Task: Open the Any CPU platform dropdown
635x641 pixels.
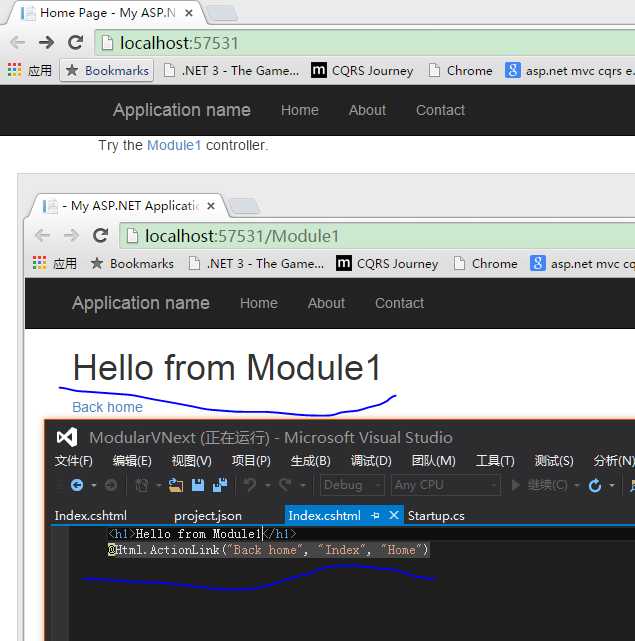Action: point(446,485)
